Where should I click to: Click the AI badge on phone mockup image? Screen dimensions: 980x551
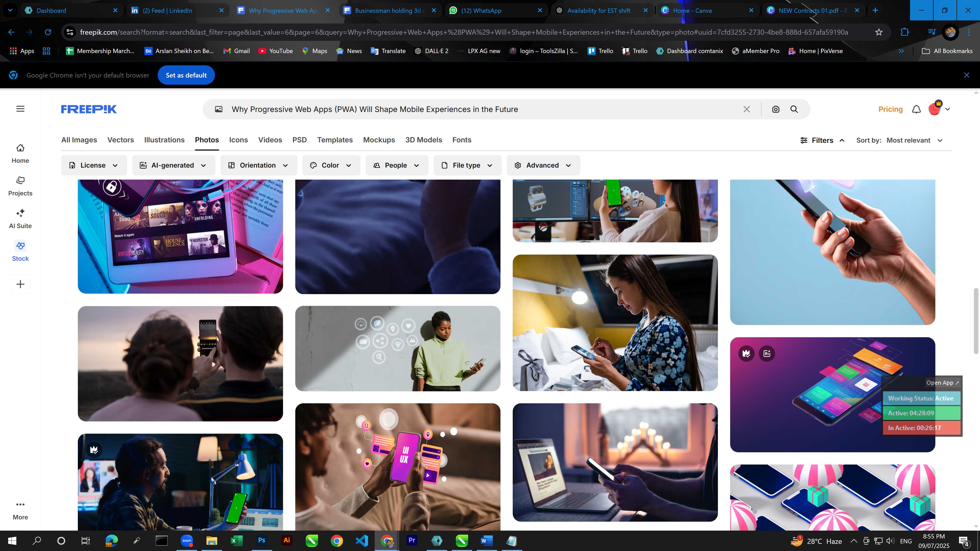coord(767,353)
